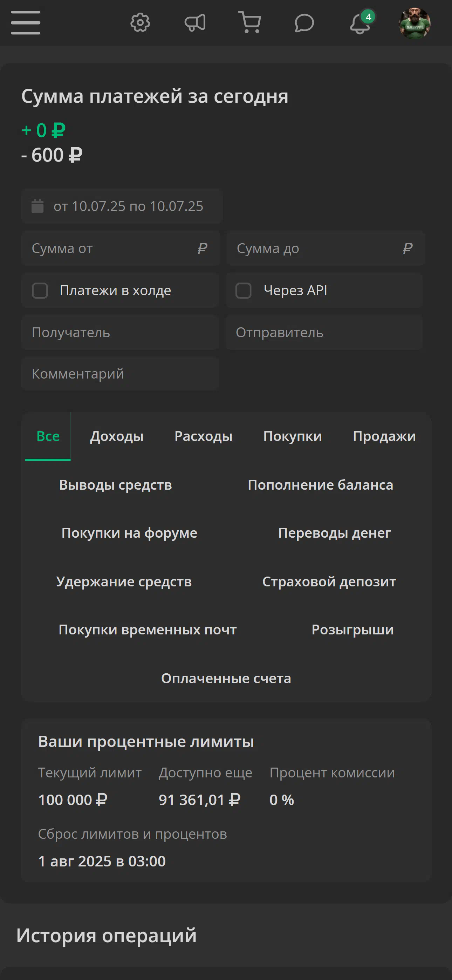Enable the 'Платежи в холде' checkbox
The image size is (452, 980).
tap(40, 291)
